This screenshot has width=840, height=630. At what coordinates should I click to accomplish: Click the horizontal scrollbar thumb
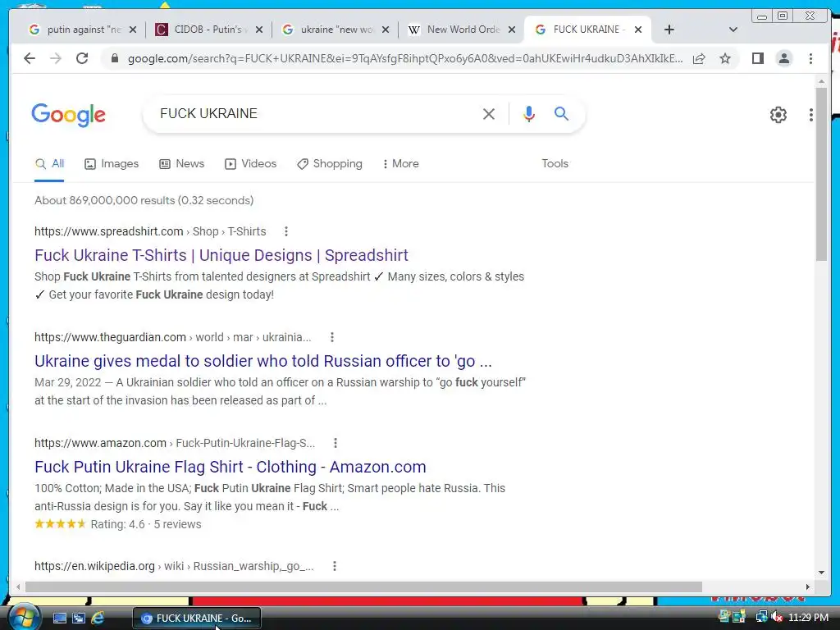tap(363, 587)
